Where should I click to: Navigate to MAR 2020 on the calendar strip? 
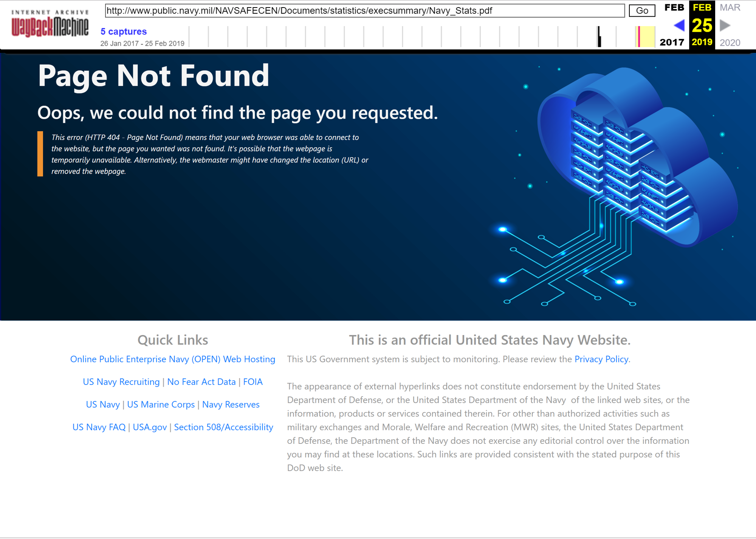pyautogui.click(x=730, y=8)
